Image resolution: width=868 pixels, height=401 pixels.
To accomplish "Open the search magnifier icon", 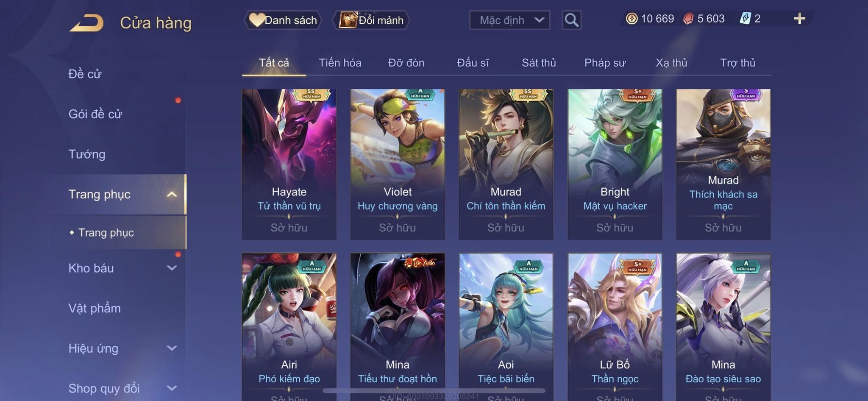I will (x=571, y=20).
